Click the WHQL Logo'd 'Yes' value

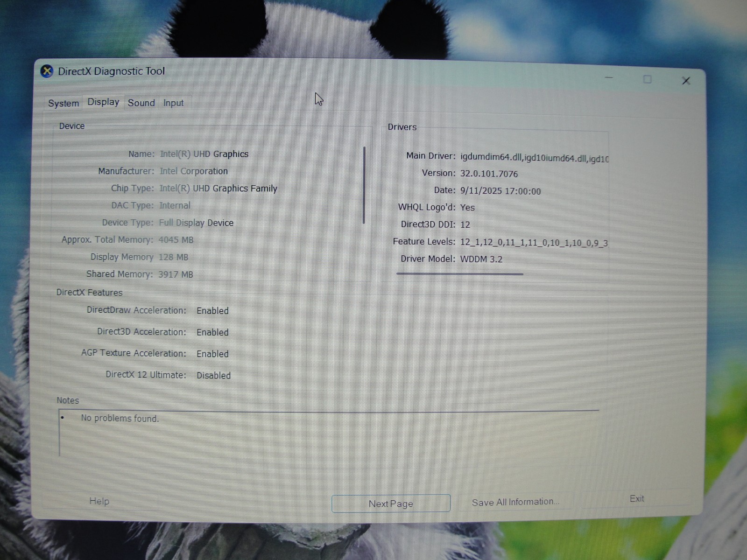point(467,208)
